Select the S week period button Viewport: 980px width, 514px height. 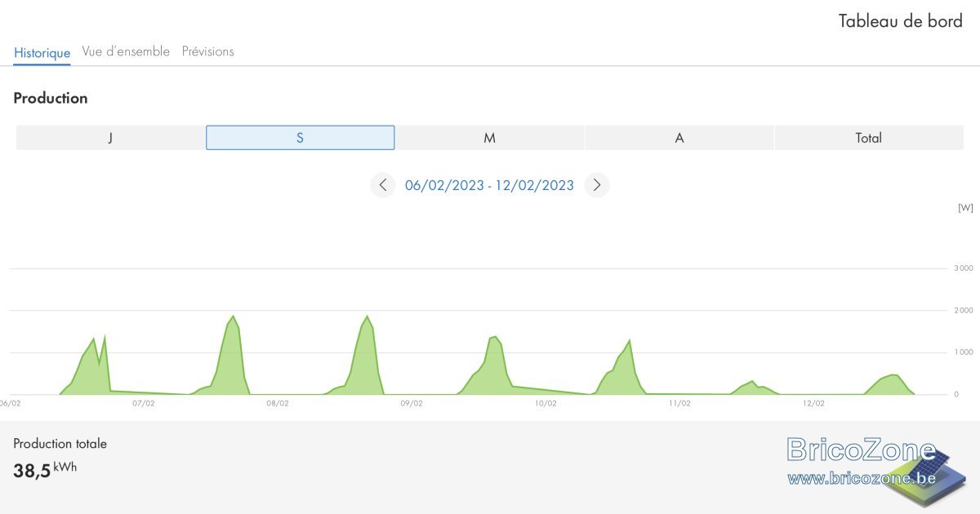300,138
